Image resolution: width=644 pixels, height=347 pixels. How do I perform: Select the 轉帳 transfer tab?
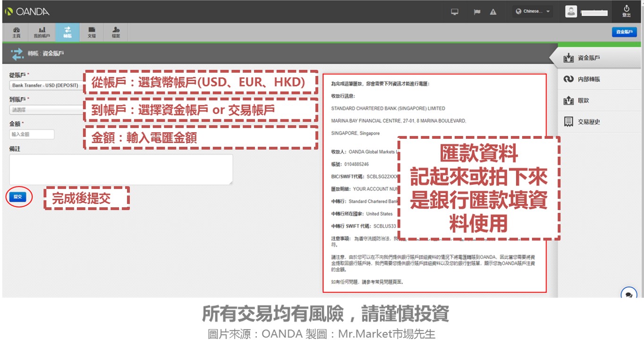(x=67, y=32)
